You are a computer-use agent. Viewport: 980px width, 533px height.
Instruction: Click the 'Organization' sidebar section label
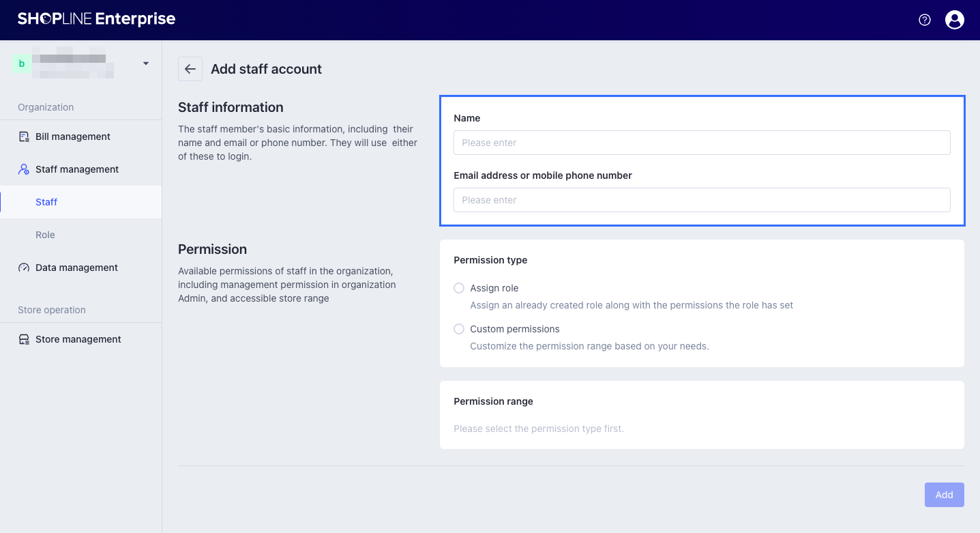(x=46, y=107)
